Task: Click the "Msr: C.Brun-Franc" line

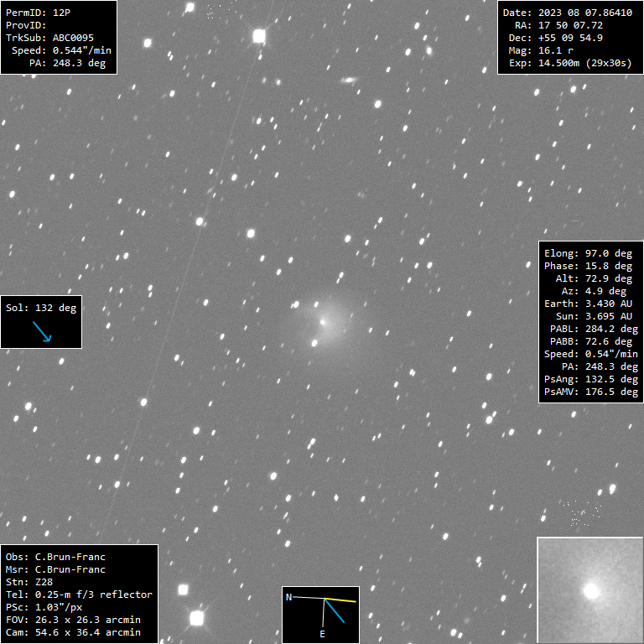Action: (x=55, y=569)
